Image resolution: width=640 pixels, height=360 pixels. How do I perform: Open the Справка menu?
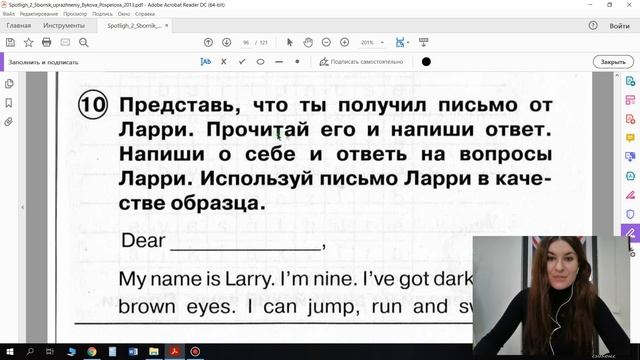pyautogui.click(x=144, y=14)
